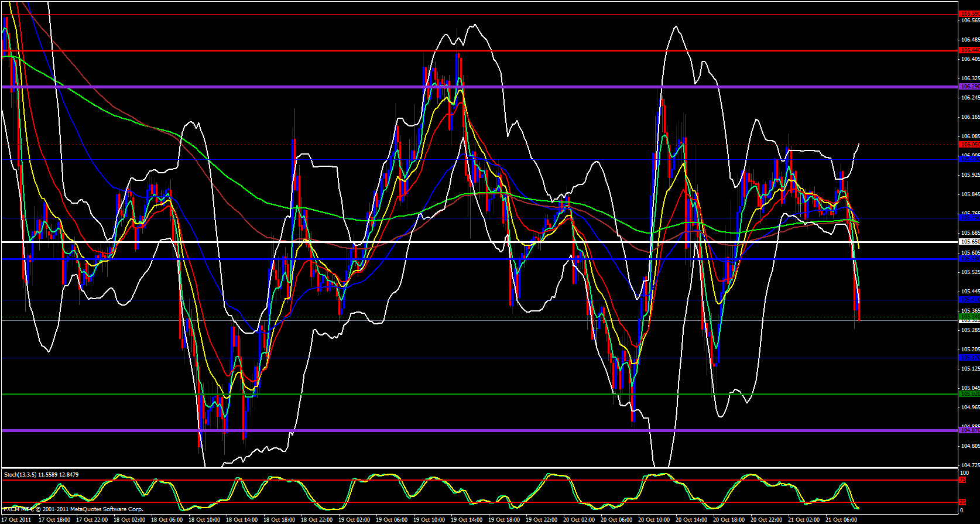Click the red 75 stochastic level tag
This screenshot has width=980, height=524.
tap(964, 480)
